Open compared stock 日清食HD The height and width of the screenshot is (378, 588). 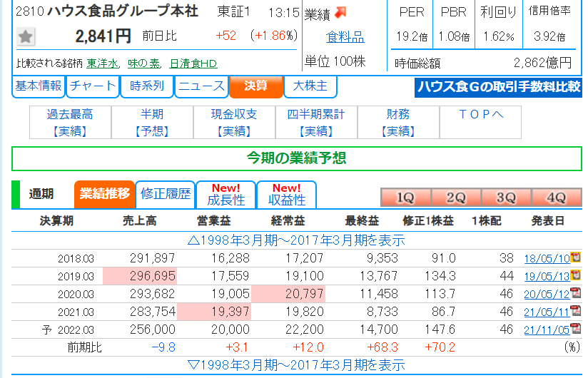coord(193,63)
